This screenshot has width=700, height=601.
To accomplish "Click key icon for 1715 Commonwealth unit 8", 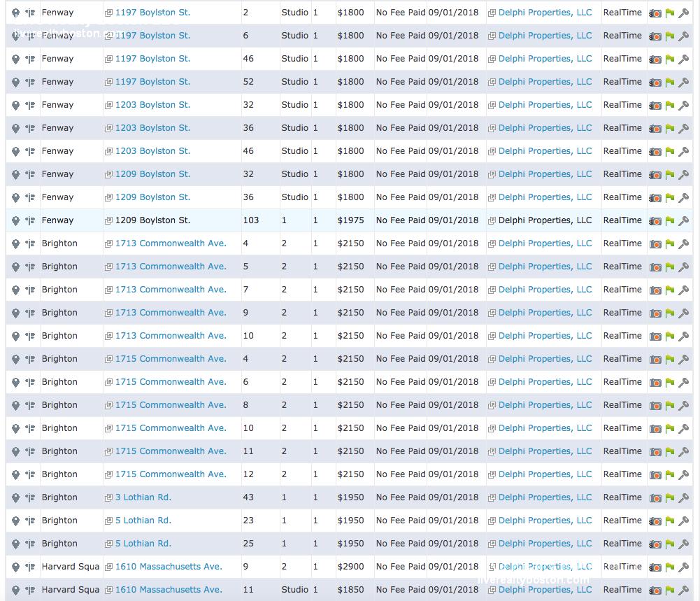I will (684, 406).
